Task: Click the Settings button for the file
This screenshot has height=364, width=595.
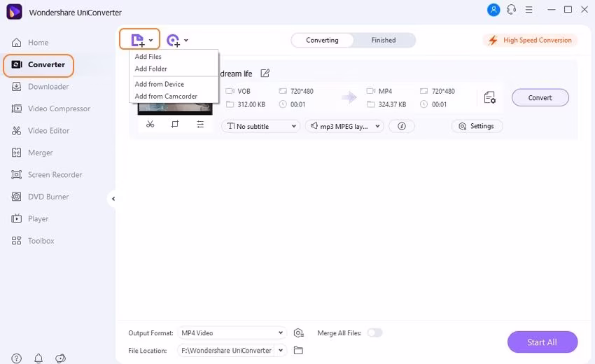Action: click(x=477, y=126)
